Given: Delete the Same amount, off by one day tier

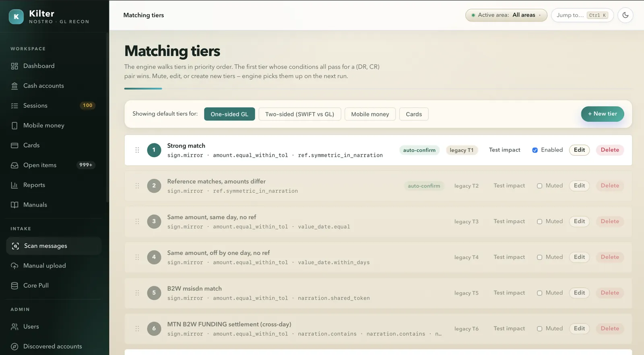Looking at the screenshot, I should pyautogui.click(x=610, y=257).
